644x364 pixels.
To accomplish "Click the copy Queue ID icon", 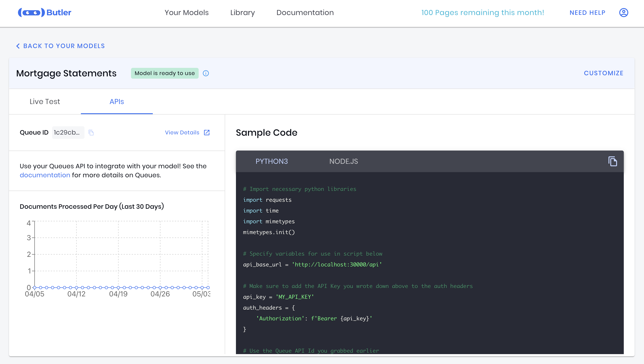I will (91, 132).
